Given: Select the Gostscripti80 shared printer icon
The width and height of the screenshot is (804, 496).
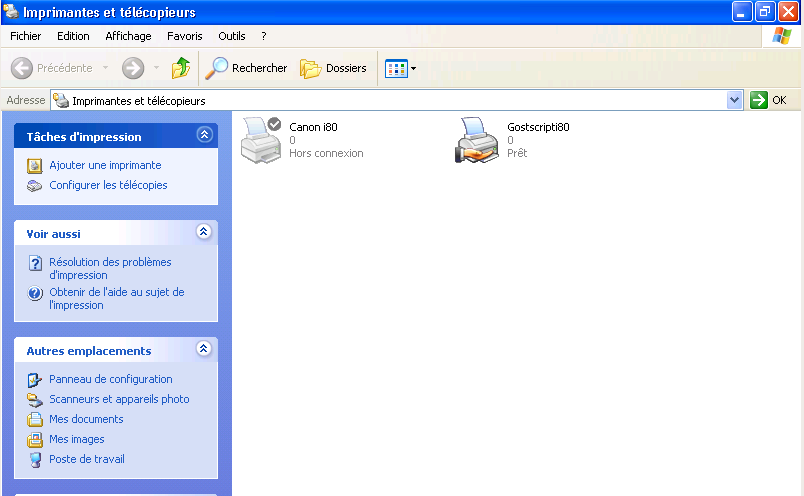Looking at the screenshot, I should tap(476, 140).
